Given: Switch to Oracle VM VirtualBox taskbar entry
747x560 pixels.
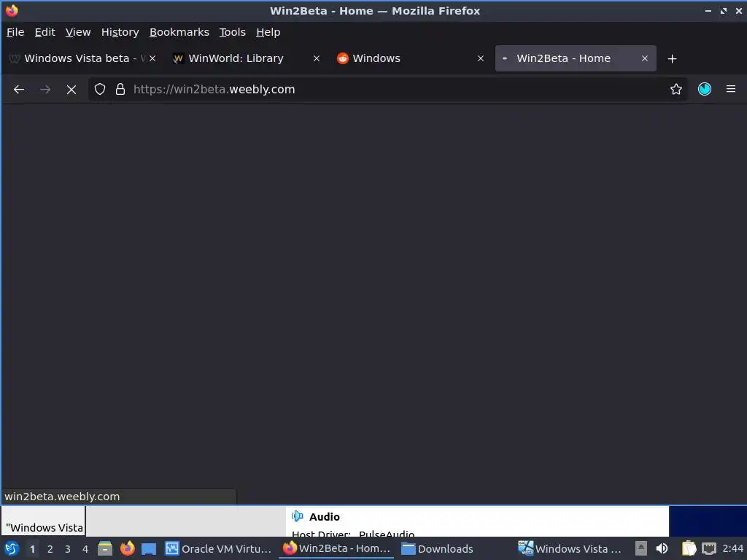Looking at the screenshot, I should pyautogui.click(x=218, y=548).
